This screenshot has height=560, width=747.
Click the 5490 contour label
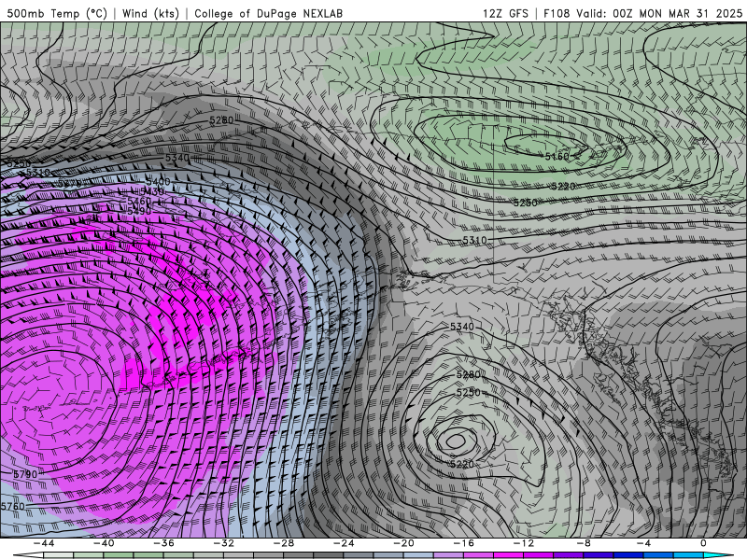coord(139,211)
